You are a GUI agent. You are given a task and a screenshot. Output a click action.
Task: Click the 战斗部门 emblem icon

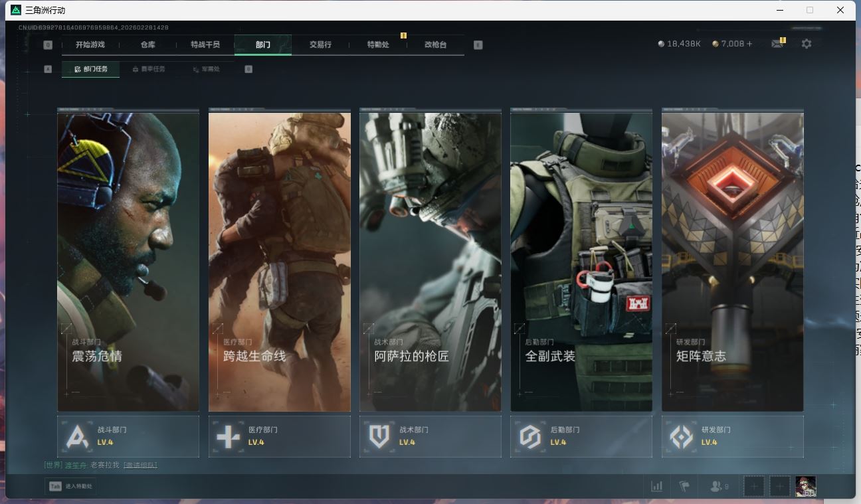(x=78, y=436)
